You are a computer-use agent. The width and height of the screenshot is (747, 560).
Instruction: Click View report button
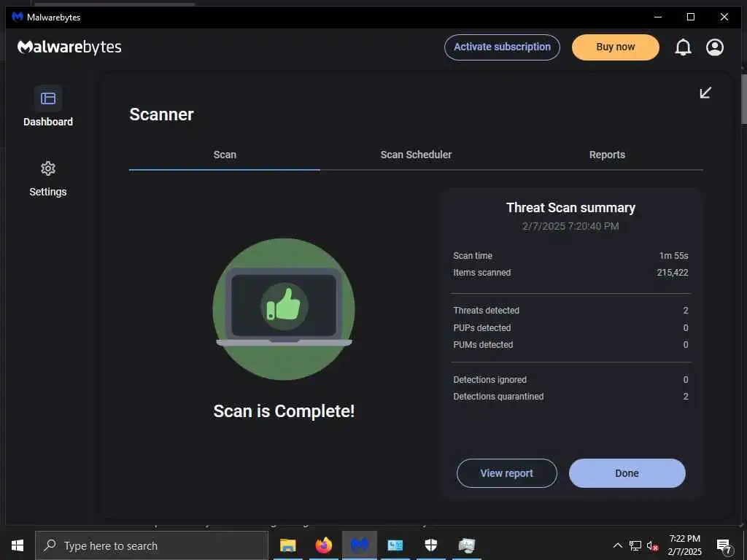click(507, 472)
